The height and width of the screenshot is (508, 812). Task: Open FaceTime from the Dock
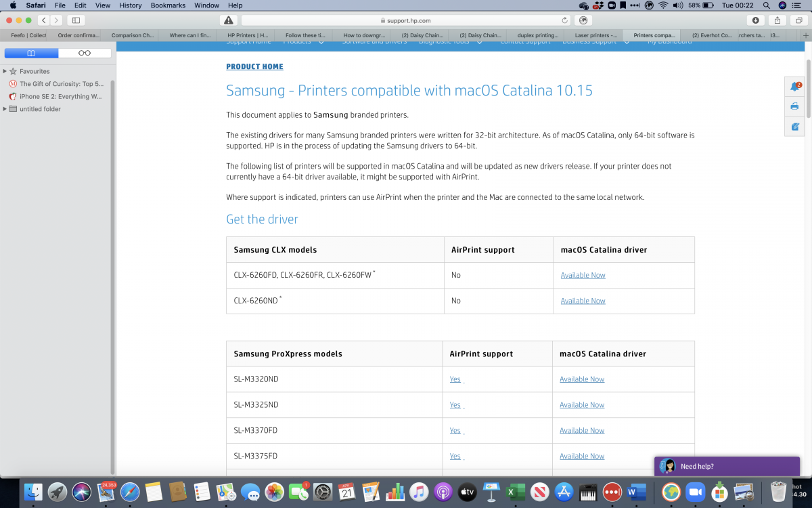298,492
